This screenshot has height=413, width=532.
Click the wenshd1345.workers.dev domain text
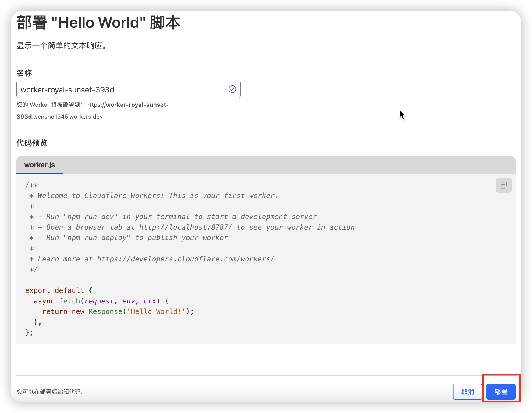click(68, 117)
